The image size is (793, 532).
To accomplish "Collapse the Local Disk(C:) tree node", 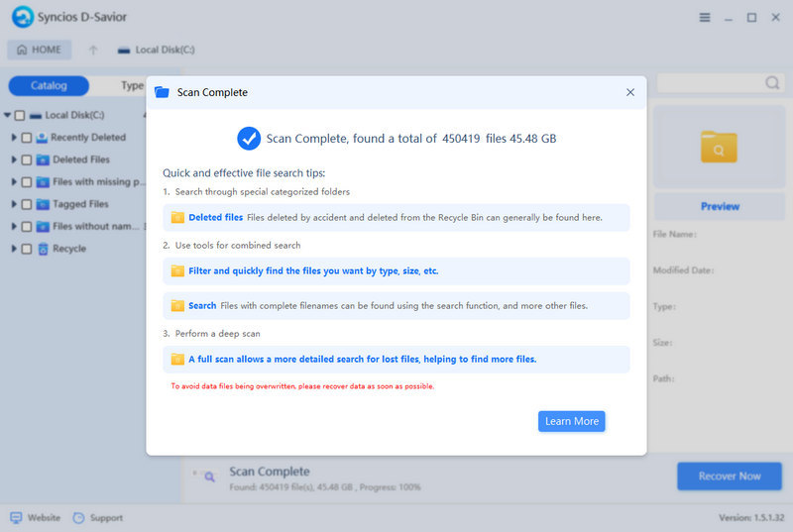I will click(x=8, y=115).
